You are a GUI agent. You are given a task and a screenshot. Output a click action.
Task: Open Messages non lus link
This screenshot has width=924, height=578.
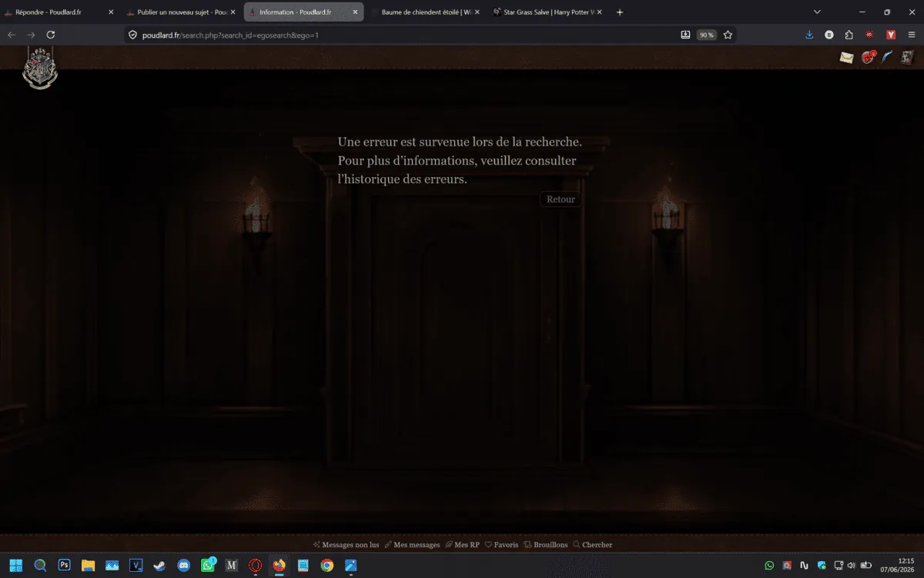(346, 545)
